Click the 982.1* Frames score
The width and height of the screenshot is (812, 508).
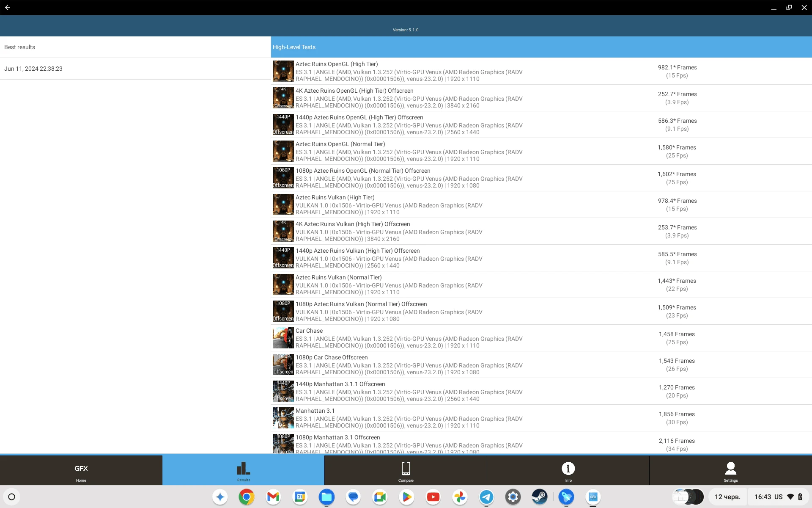coord(677,67)
